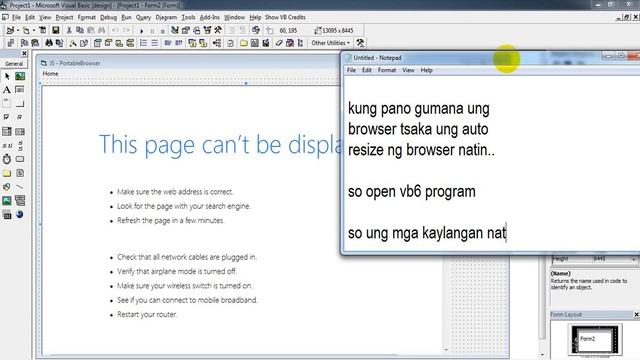Viewport: 640px width, 360px height.
Task: Select the Label control (A icon)
Action: click(x=7, y=90)
